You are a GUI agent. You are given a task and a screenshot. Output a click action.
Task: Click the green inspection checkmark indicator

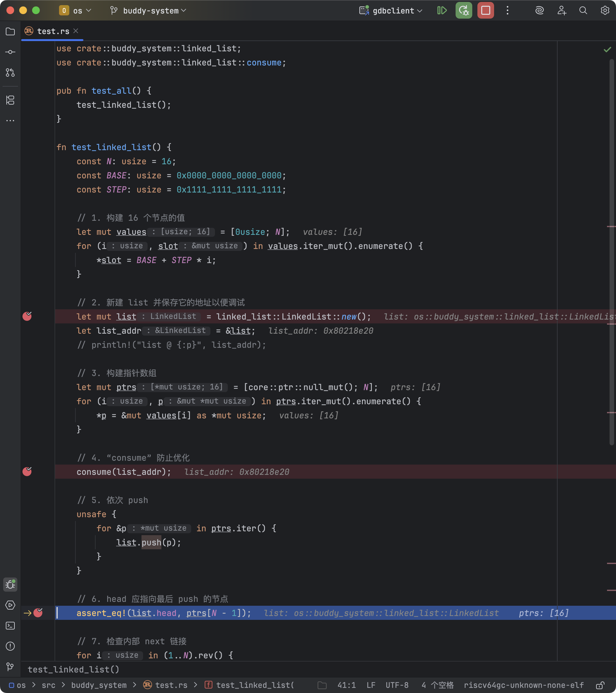[607, 49]
